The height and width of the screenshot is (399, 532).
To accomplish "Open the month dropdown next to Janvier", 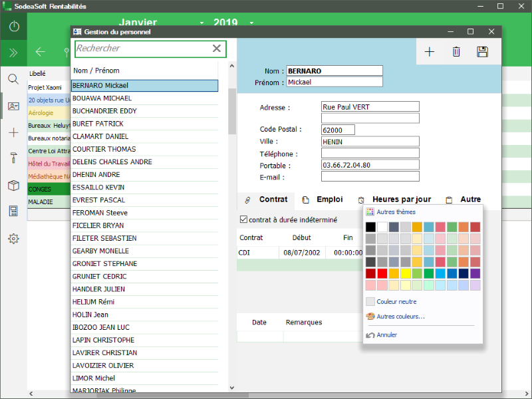I will click(201, 23).
